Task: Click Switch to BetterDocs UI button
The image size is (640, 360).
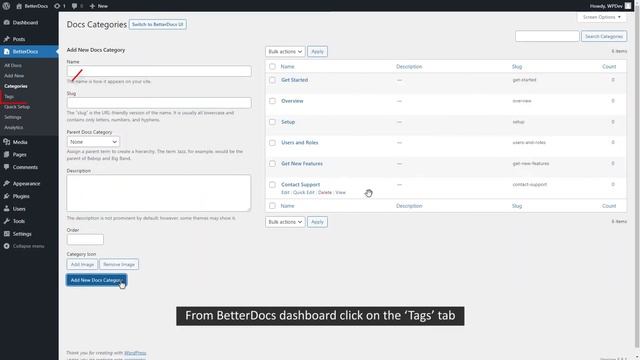Action: (x=158, y=24)
